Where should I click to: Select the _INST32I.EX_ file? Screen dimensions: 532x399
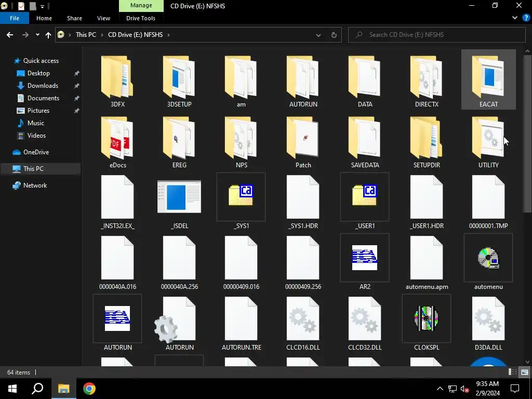117,202
